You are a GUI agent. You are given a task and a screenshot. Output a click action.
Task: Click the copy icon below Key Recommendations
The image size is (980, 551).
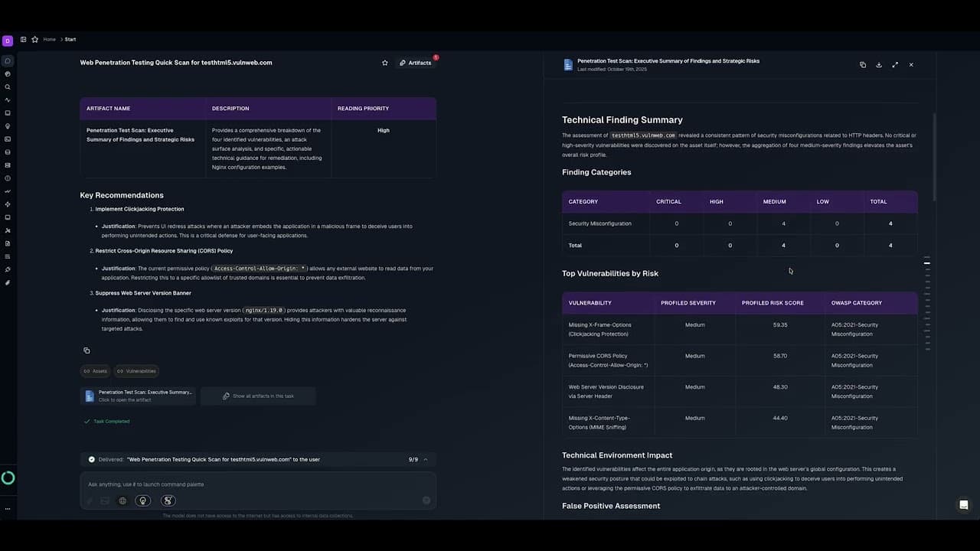(x=87, y=350)
